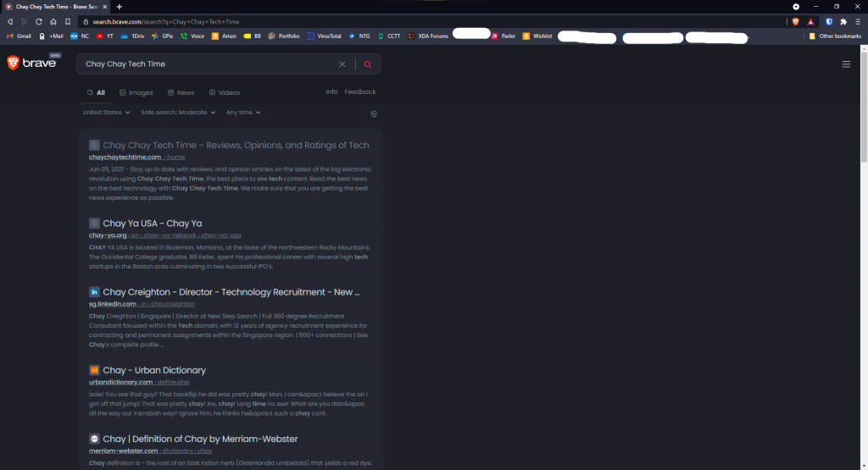The width and height of the screenshot is (868, 470).
Task: Expand the Any time filter dropdown
Action: [x=243, y=113]
